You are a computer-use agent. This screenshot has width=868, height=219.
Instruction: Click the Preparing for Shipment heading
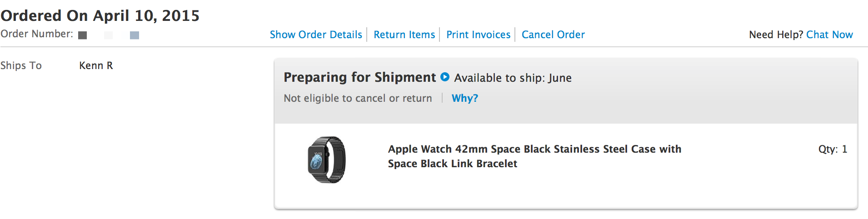359,77
